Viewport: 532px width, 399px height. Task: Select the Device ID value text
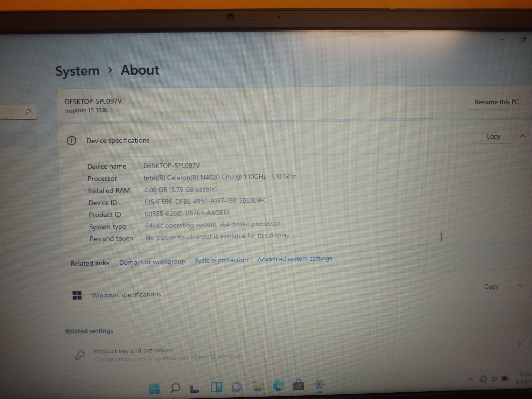(x=205, y=201)
